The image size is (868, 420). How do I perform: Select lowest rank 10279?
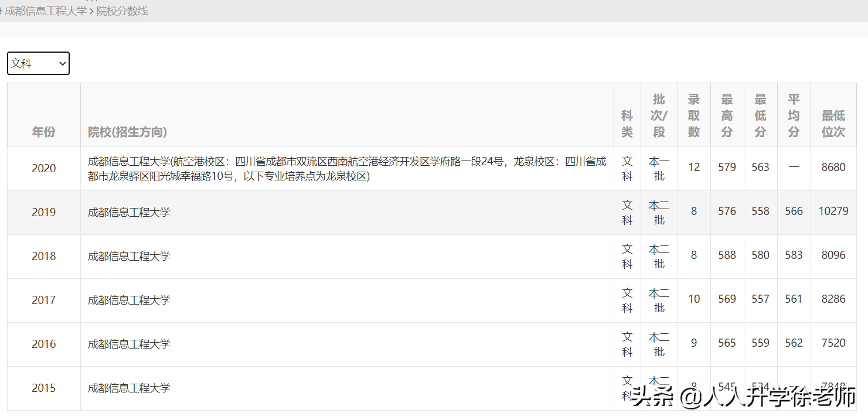833,211
